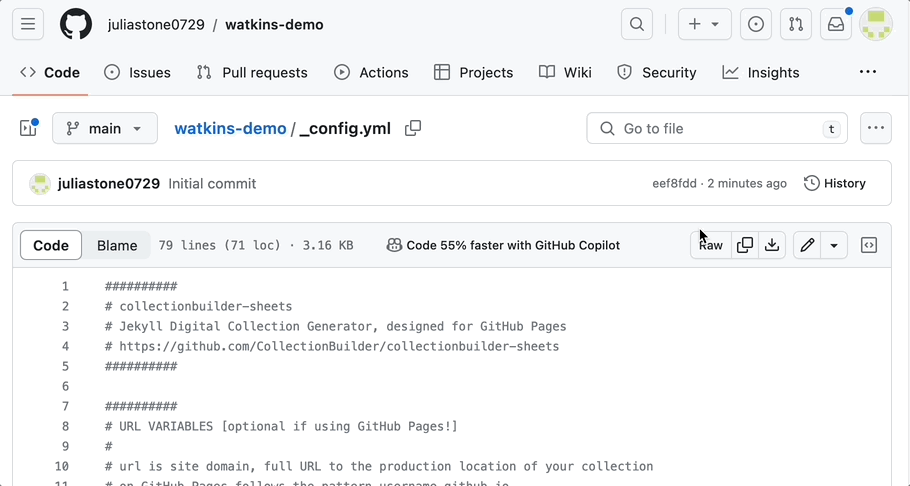
Task: Open juliastone0729 owner breadcrumb link
Action: pos(156,24)
